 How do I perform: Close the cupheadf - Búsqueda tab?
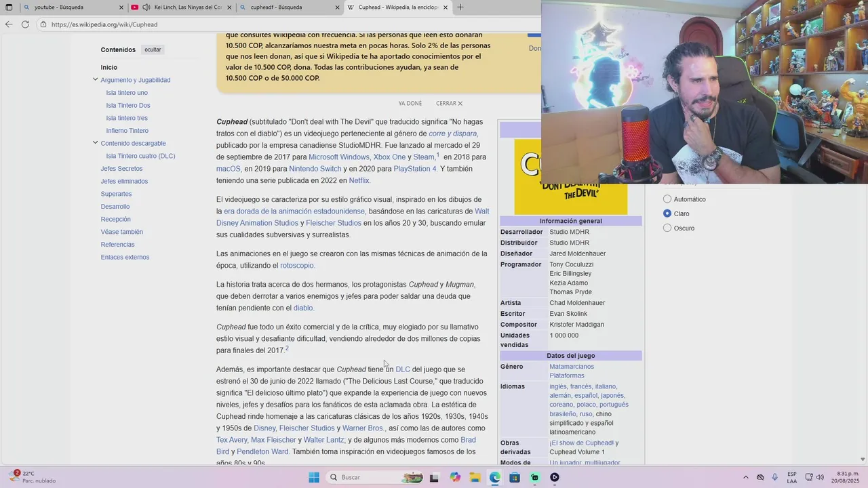click(x=337, y=7)
